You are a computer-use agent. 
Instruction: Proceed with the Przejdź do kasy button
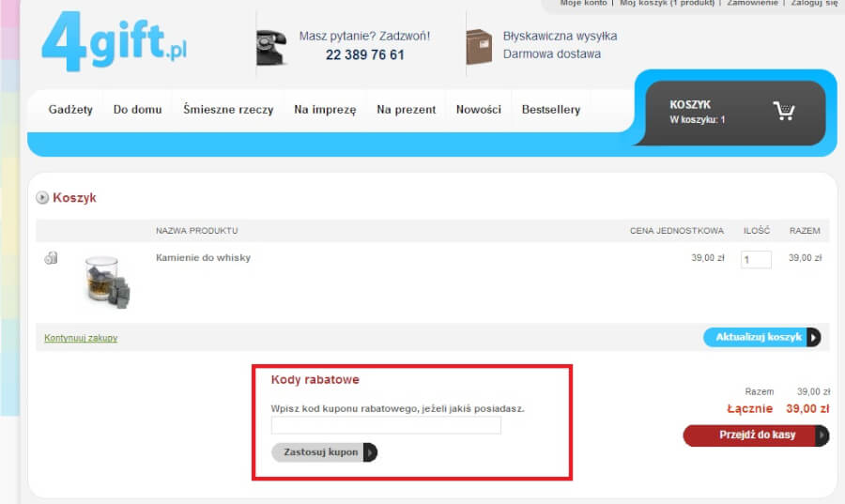(x=756, y=435)
